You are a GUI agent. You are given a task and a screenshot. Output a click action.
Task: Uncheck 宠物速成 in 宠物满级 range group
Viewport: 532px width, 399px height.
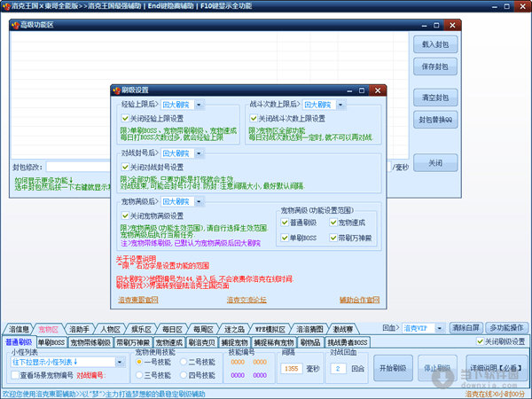(x=333, y=223)
